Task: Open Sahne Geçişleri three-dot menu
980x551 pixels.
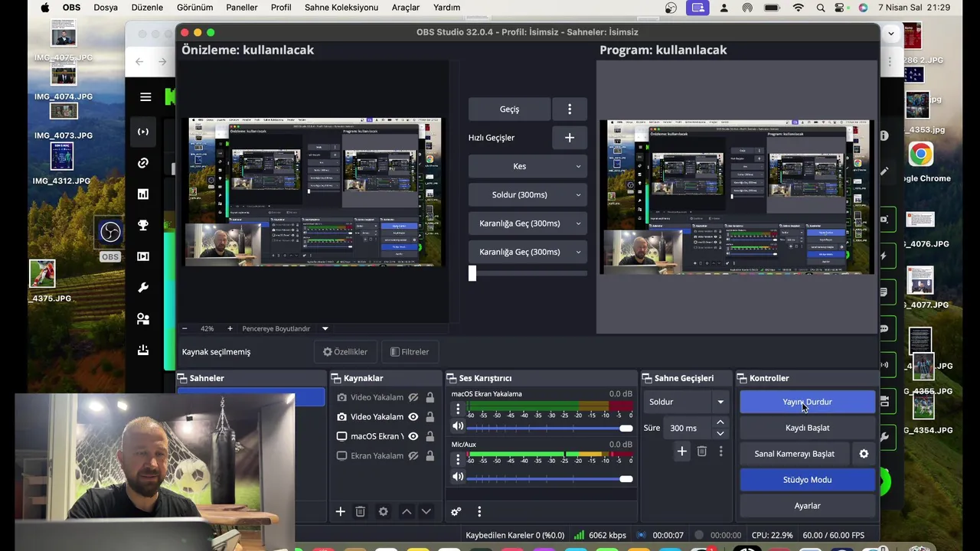Action: 720,452
